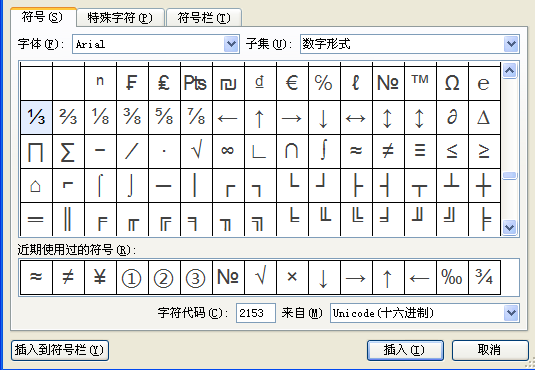Choose the seven-eighths fraction symbol
This screenshot has width=535, height=370.
196,117
